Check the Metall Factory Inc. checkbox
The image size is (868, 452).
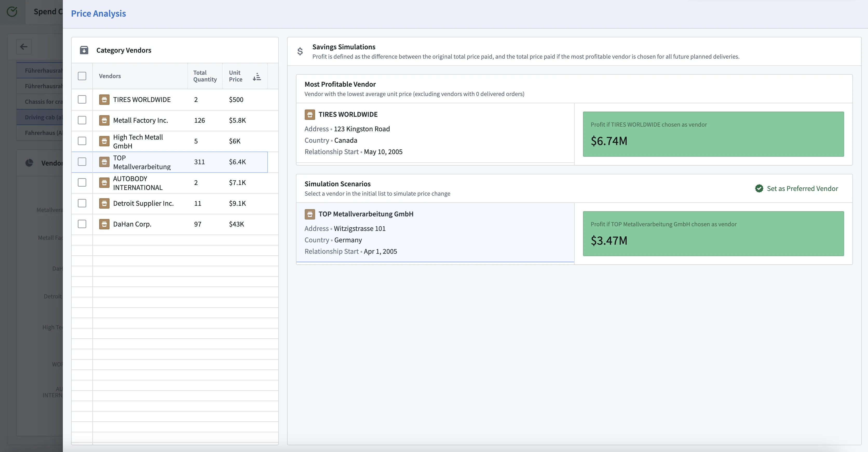(82, 120)
